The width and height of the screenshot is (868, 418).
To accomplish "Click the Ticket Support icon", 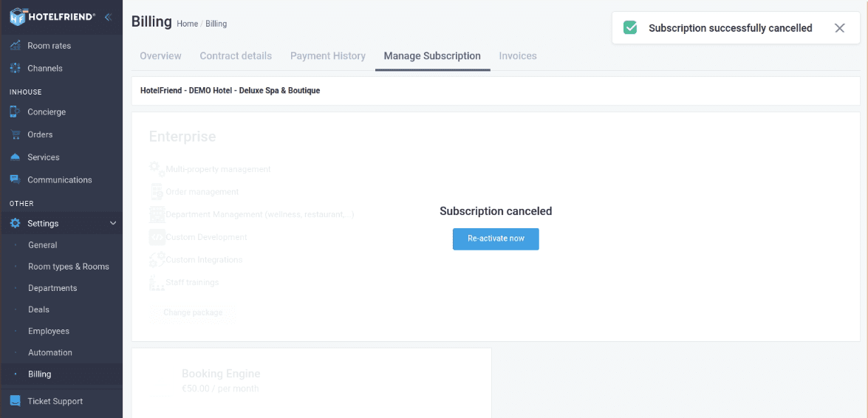I will 16,401.
